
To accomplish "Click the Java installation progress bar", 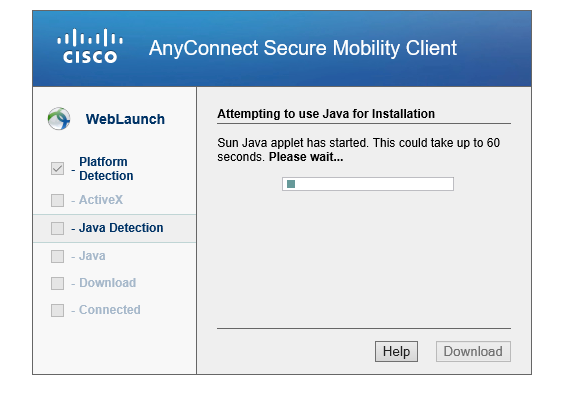I will click(x=368, y=184).
